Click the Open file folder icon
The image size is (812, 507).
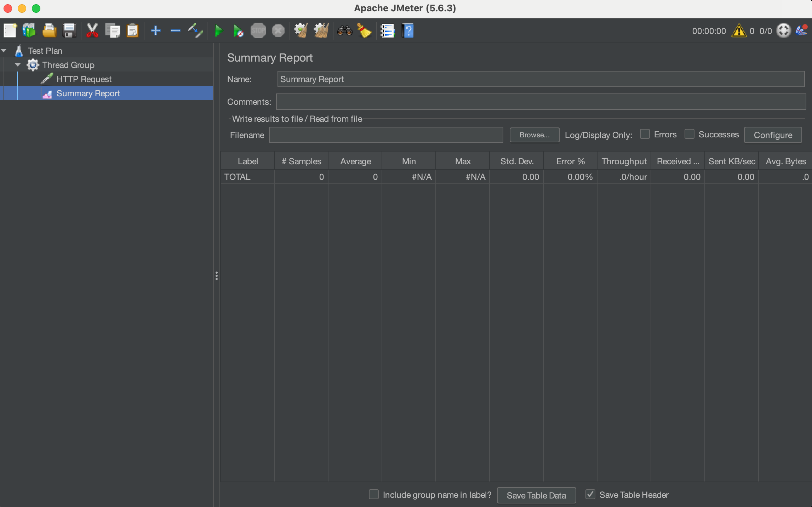pos(49,31)
